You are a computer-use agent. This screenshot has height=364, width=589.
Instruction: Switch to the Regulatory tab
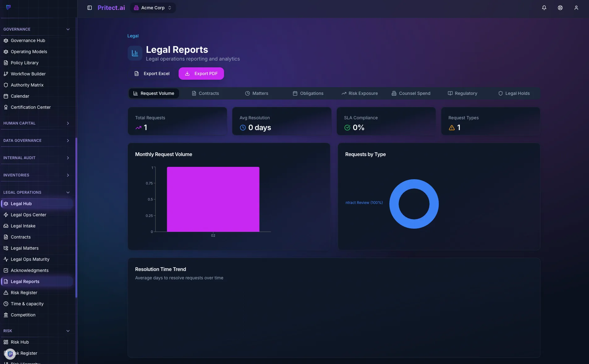click(x=462, y=93)
